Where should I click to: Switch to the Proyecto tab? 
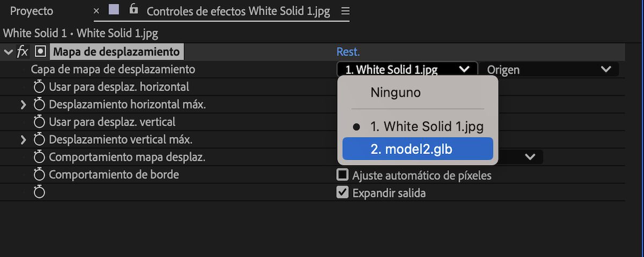click(x=32, y=11)
